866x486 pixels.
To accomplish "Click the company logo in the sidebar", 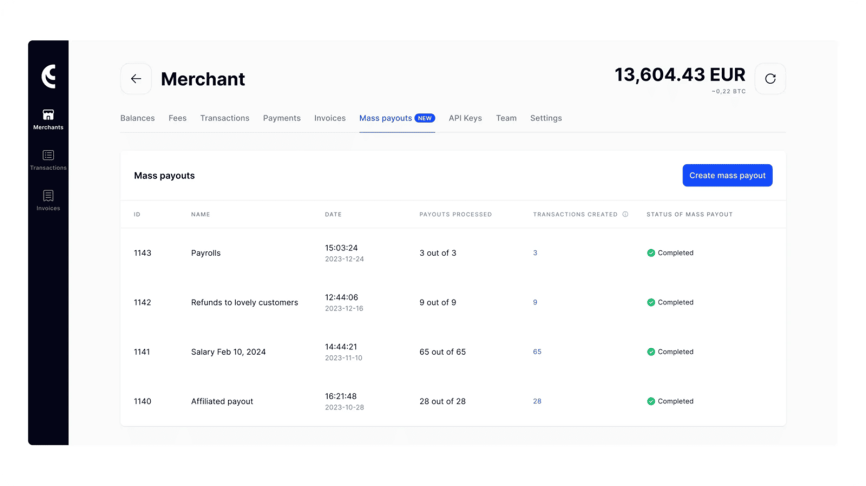I will point(49,76).
